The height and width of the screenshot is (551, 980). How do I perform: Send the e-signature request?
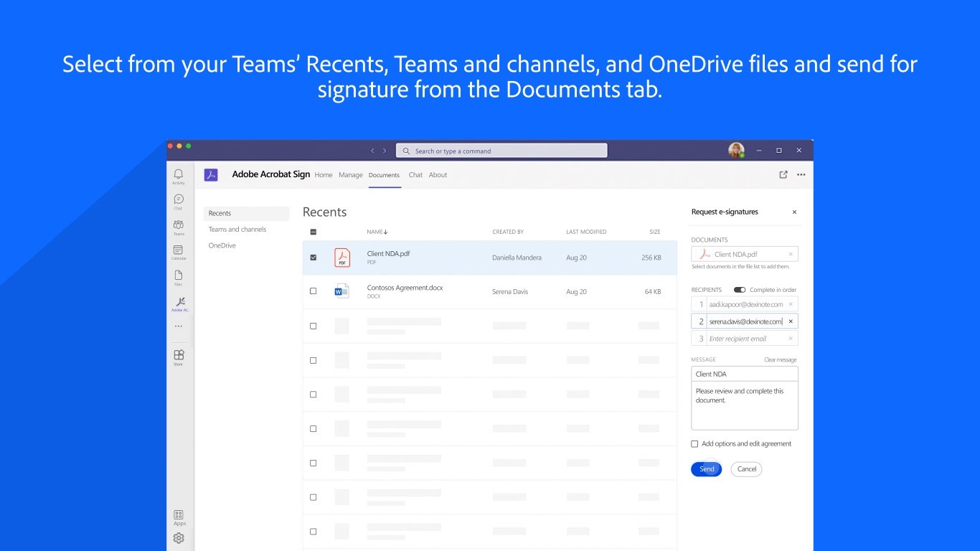coord(707,469)
